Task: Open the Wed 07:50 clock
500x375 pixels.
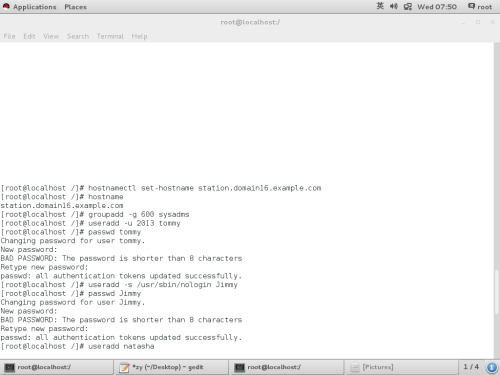Action: point(437,7)
